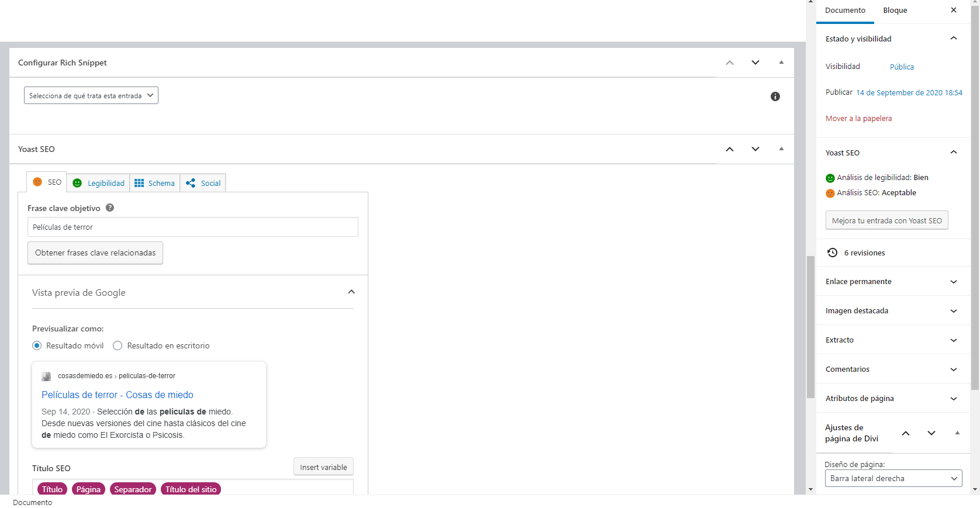
Task: Switch to the Social tab
Action: point(203,183)
